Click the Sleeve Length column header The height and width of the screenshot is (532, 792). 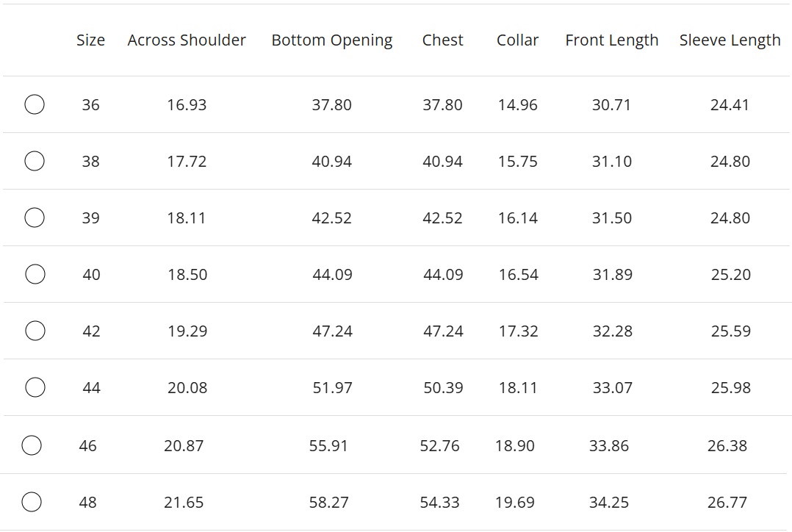730,40
